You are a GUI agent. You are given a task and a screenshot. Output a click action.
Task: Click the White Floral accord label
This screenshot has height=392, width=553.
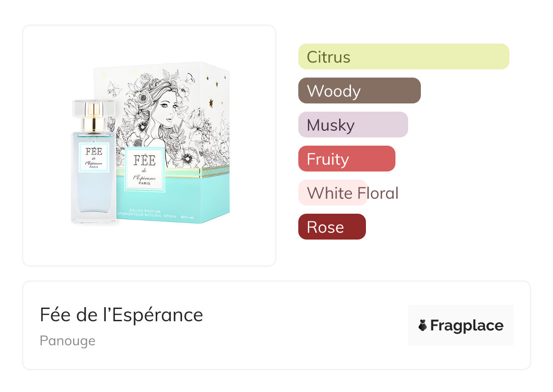pyautogui.click(x=352, y=193)
